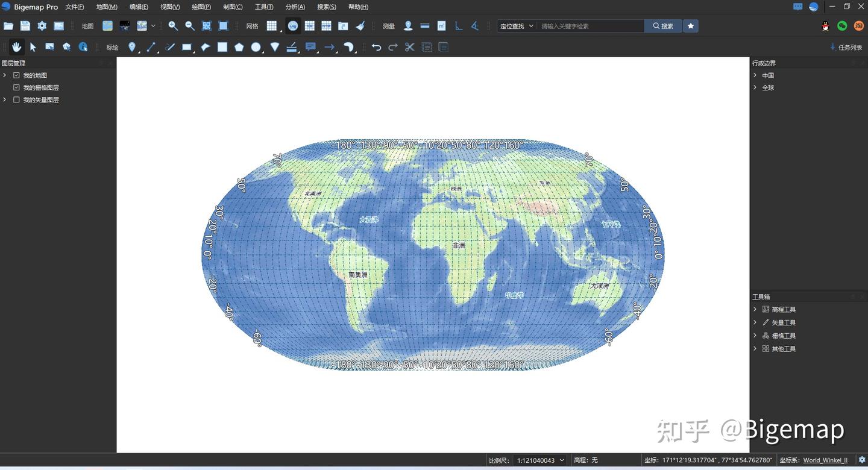Redo the last action
868x470 pixels.
[393, 47]
